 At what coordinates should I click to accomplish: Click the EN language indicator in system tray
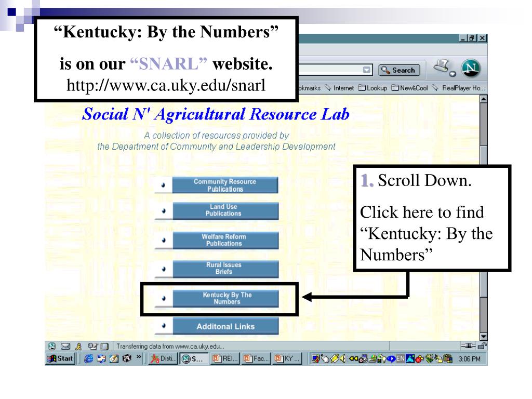pyautogui.click(x=401, y=358)
